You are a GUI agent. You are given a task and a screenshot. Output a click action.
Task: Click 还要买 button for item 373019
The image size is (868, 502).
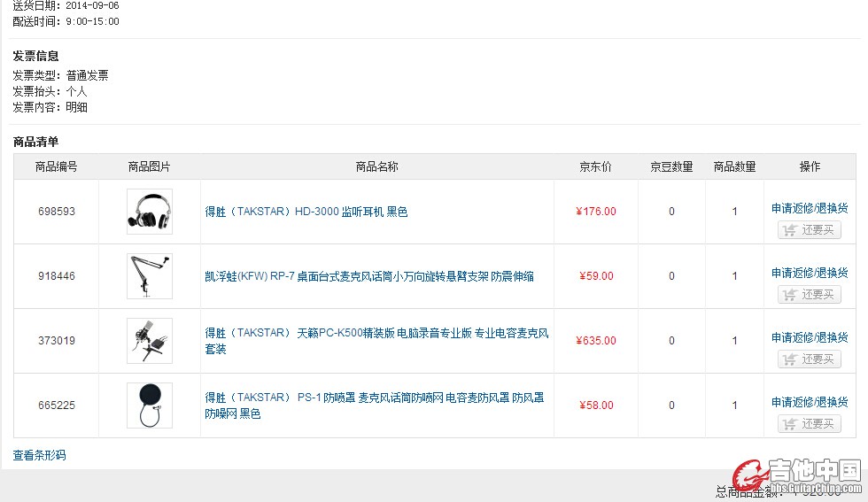pos(810,359)
